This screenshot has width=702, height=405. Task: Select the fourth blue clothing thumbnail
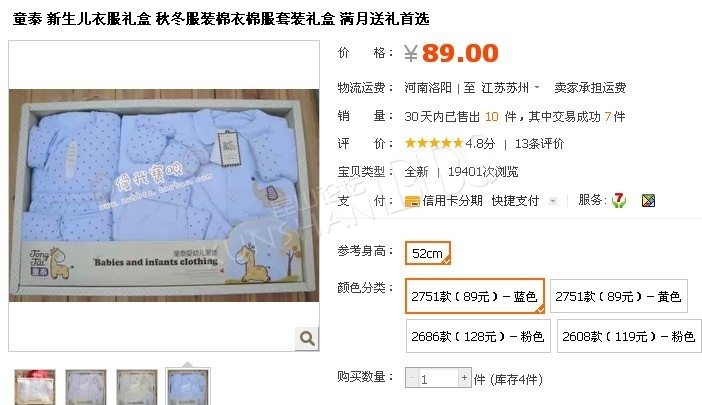click(188, 388)
